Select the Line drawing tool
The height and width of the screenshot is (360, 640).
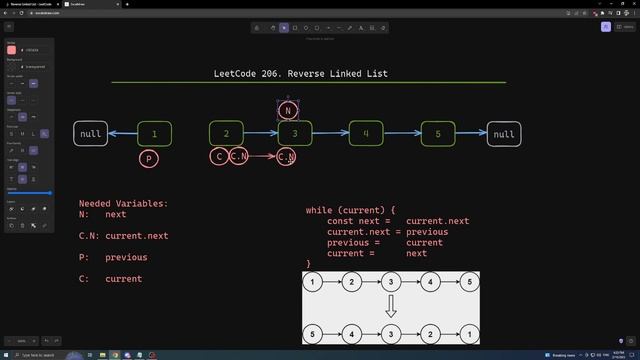pos(339,28)
